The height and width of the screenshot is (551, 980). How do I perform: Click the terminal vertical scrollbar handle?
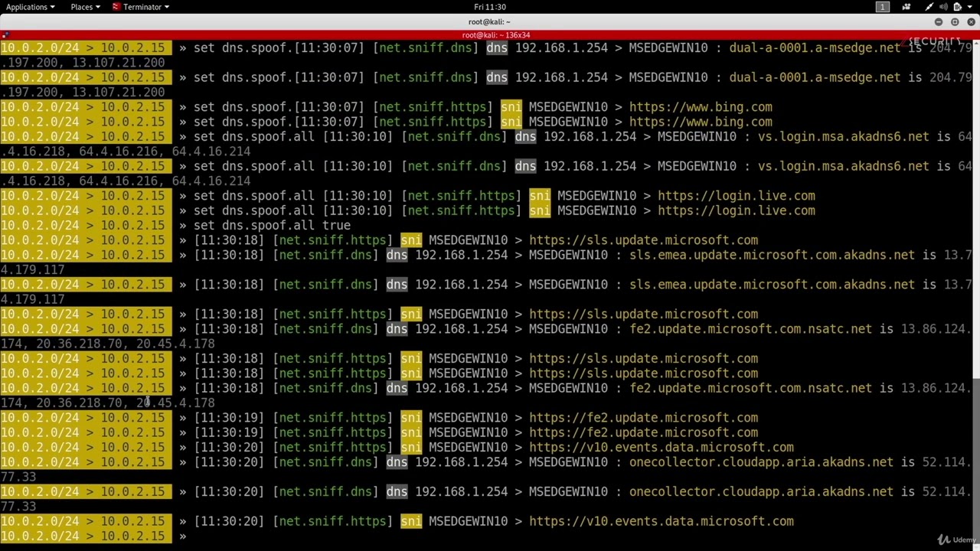pos(976,461)
